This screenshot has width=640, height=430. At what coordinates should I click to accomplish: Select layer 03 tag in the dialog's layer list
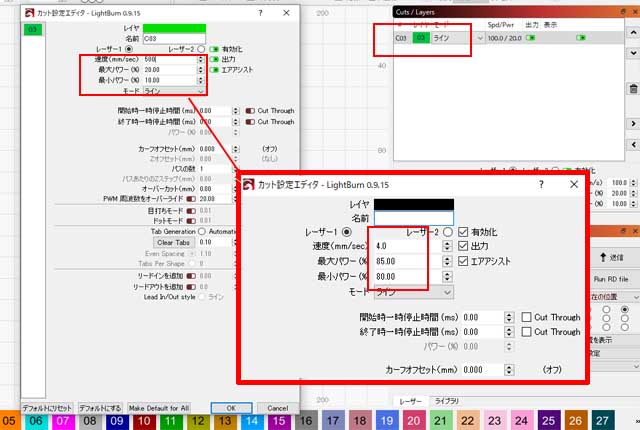tap(33, 29)
